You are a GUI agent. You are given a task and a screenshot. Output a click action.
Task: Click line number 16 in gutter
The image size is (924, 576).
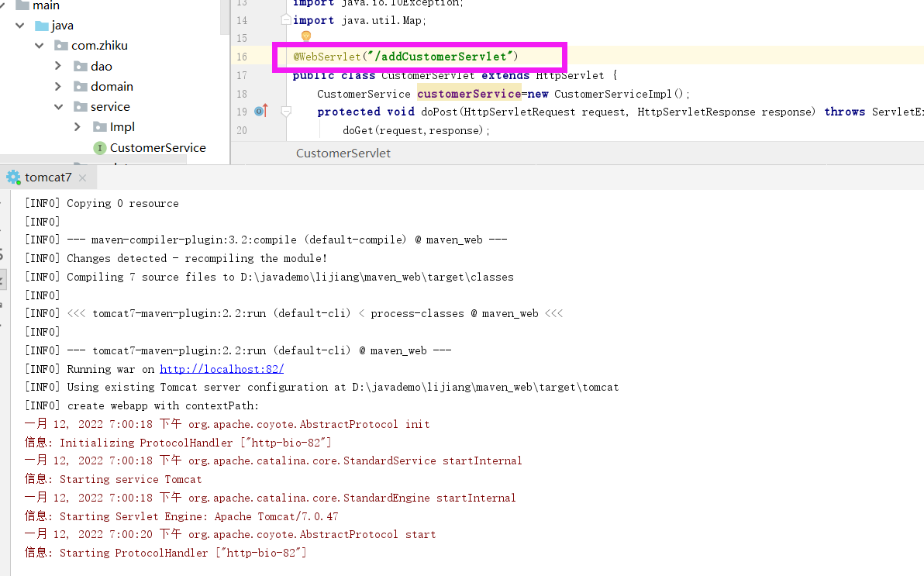(x=242, y=57)
